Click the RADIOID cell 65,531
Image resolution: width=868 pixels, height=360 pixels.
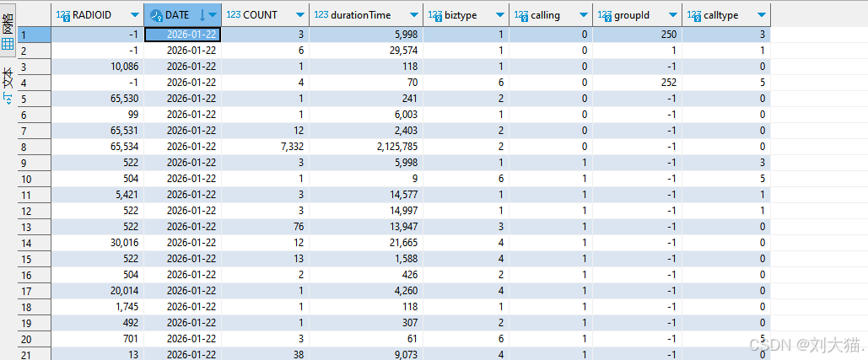point(98,131)
